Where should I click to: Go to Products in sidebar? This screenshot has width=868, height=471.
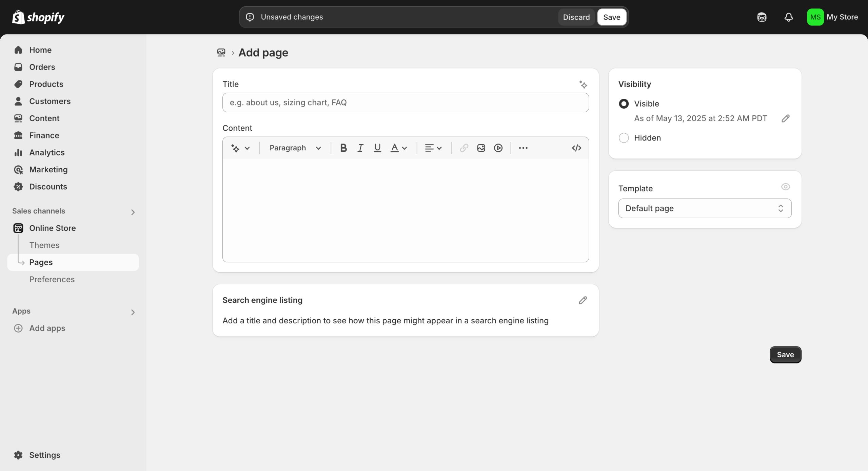[46, 84]
